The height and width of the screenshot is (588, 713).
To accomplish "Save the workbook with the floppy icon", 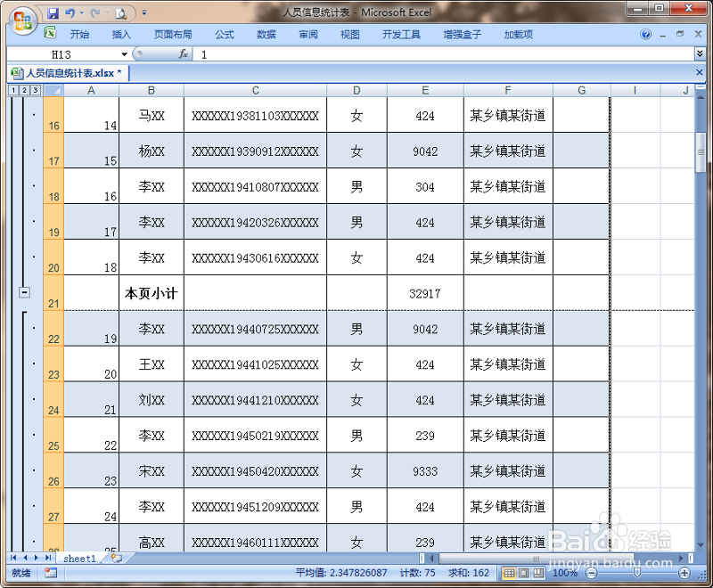I will [x=53, y=13].
